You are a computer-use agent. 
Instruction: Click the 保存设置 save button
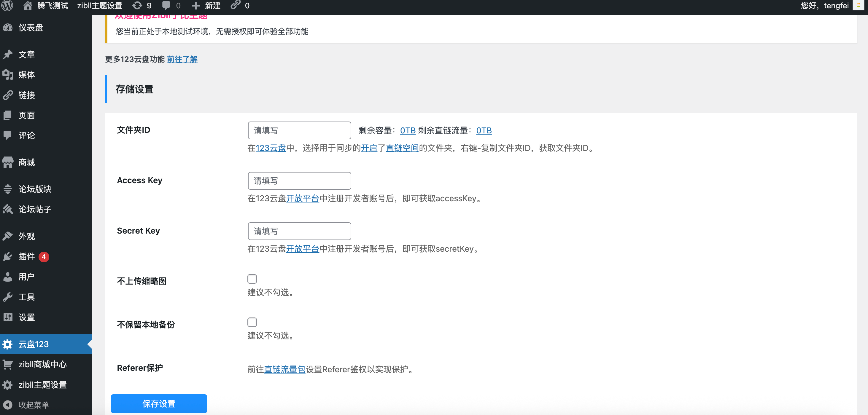(x=159, y=403)
